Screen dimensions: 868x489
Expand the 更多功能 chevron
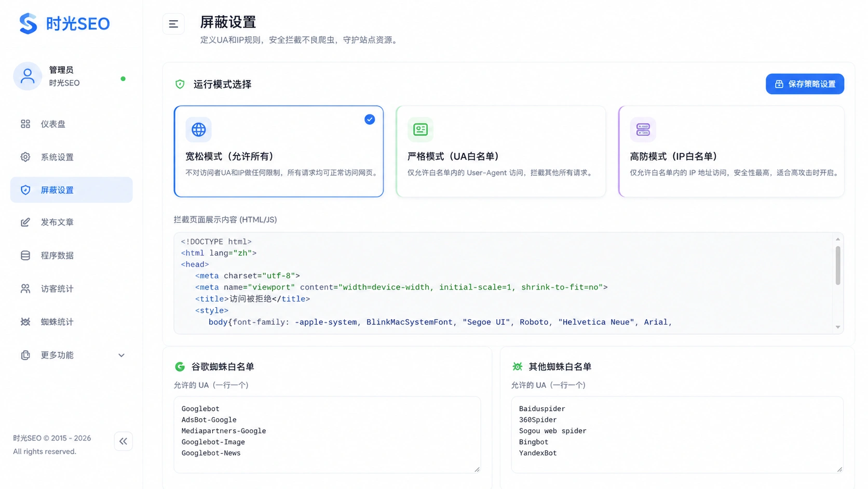point(121,355)
